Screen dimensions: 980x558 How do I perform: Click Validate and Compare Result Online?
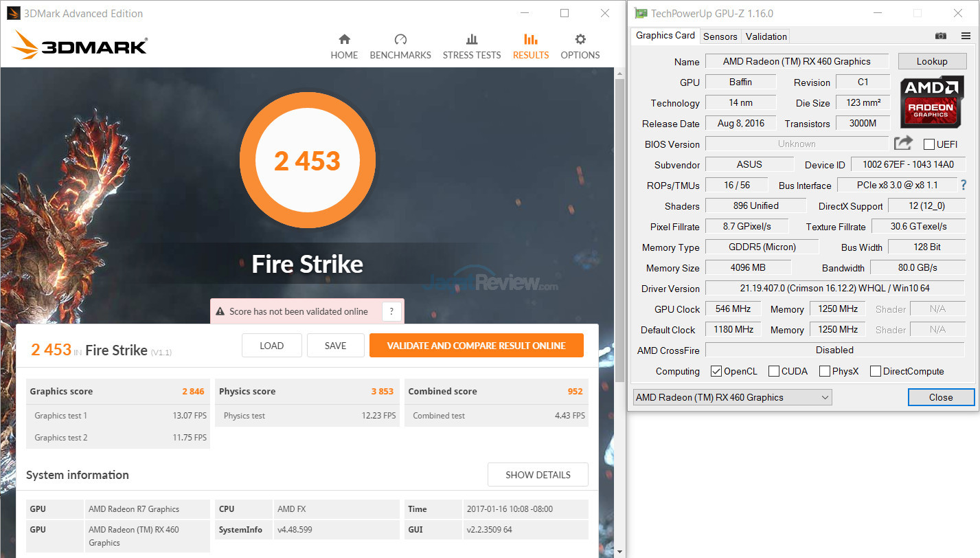[477, 346]
